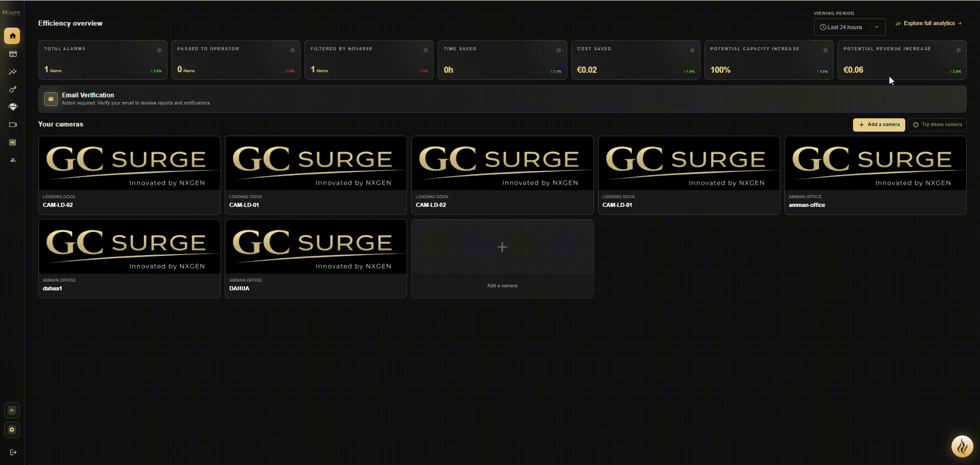Click the "Add a camera" label in empty tile

[502, 286]
